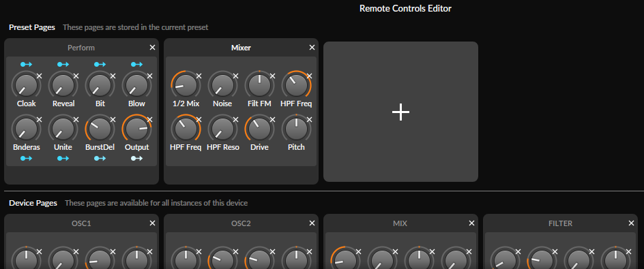Click the BurstDel knob label
Screen dimensions: 644x269
click(x=100, y=147)
